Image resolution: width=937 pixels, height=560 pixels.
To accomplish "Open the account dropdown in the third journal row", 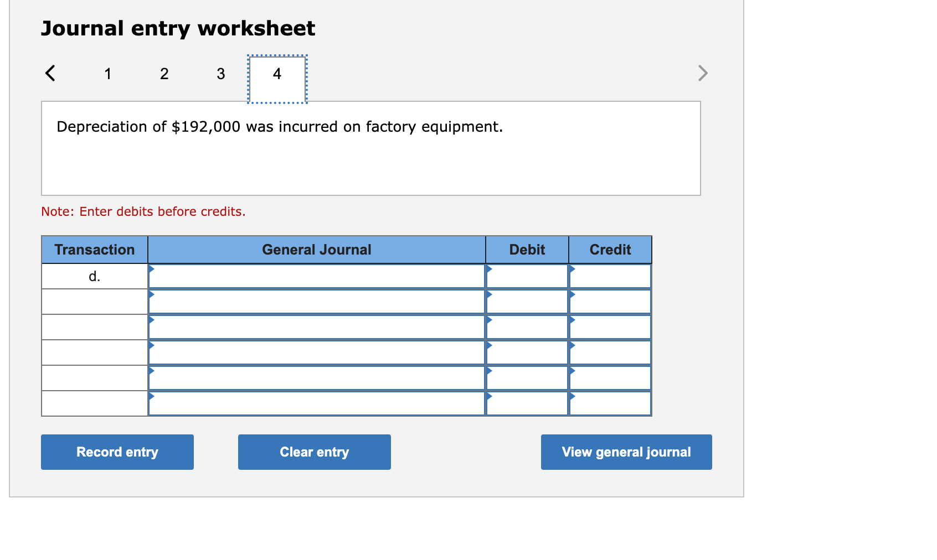I will (x=152, y=322).
